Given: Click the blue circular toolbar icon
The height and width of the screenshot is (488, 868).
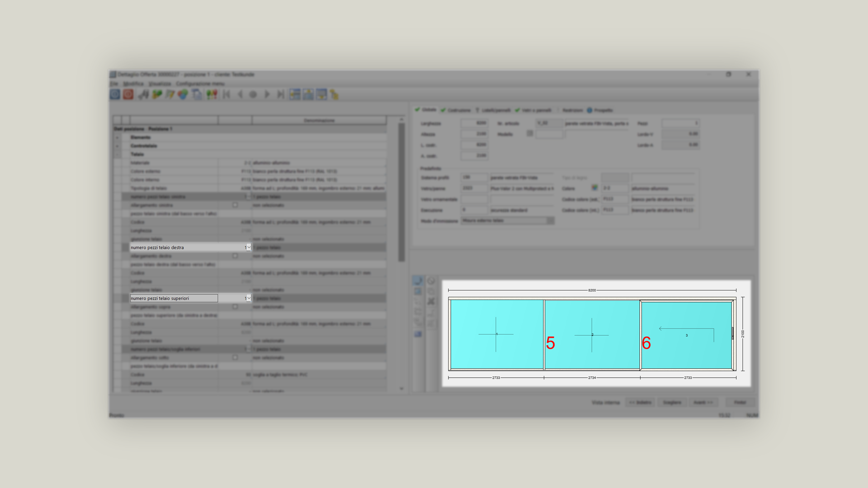Looking at the screenshot, I should [115, 94].
